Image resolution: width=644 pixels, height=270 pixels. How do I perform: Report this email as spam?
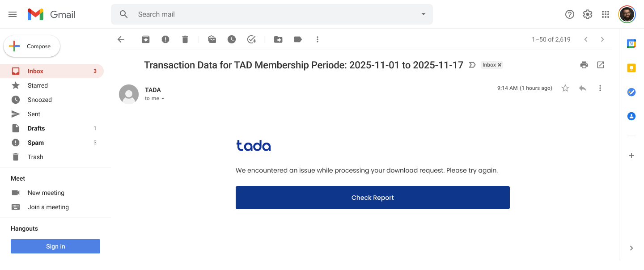[x=165, y=39]
